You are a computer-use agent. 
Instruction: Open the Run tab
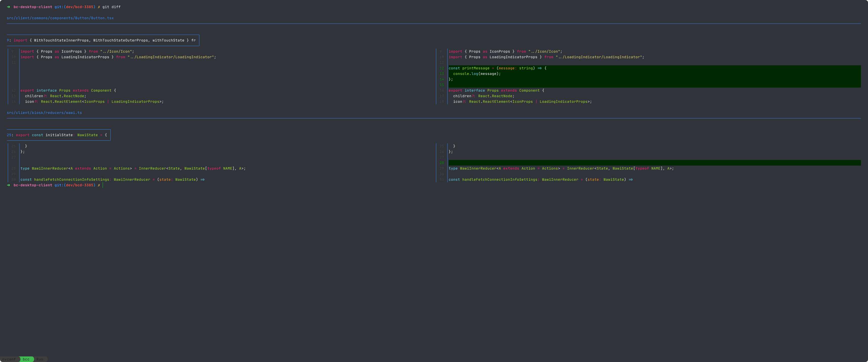40,359
